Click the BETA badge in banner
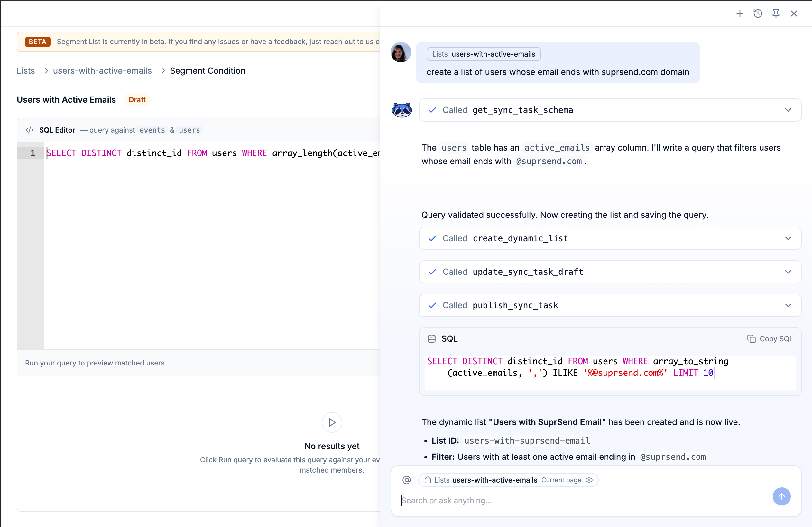 pos(38,42)
